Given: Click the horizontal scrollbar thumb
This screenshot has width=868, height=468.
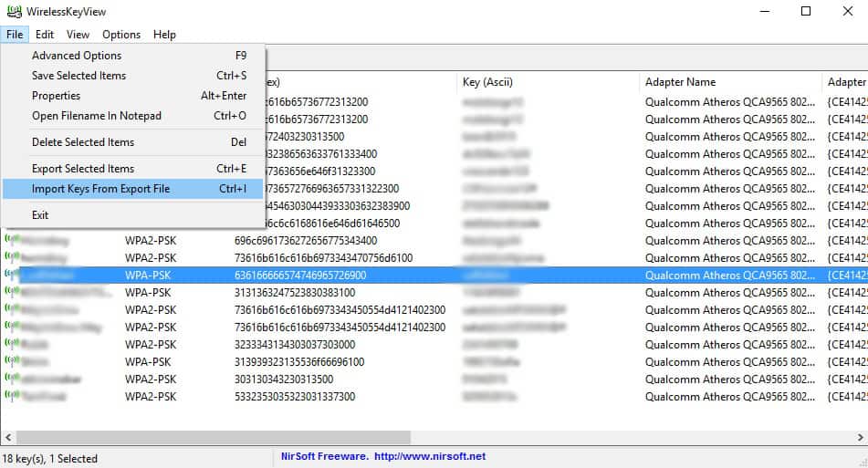Looking at the screenshot, I should (x=214, y=437).
